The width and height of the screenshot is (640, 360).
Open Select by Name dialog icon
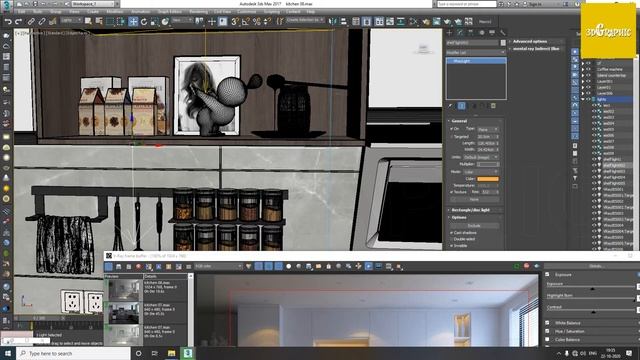pyautogui.click(x=99, y=21)
